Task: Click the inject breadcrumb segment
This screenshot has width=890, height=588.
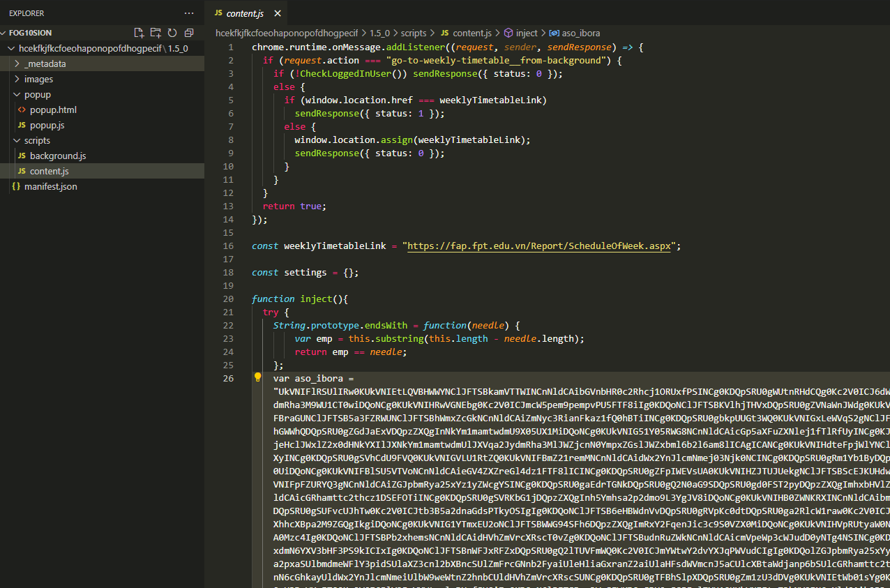Action: [521, 33]
